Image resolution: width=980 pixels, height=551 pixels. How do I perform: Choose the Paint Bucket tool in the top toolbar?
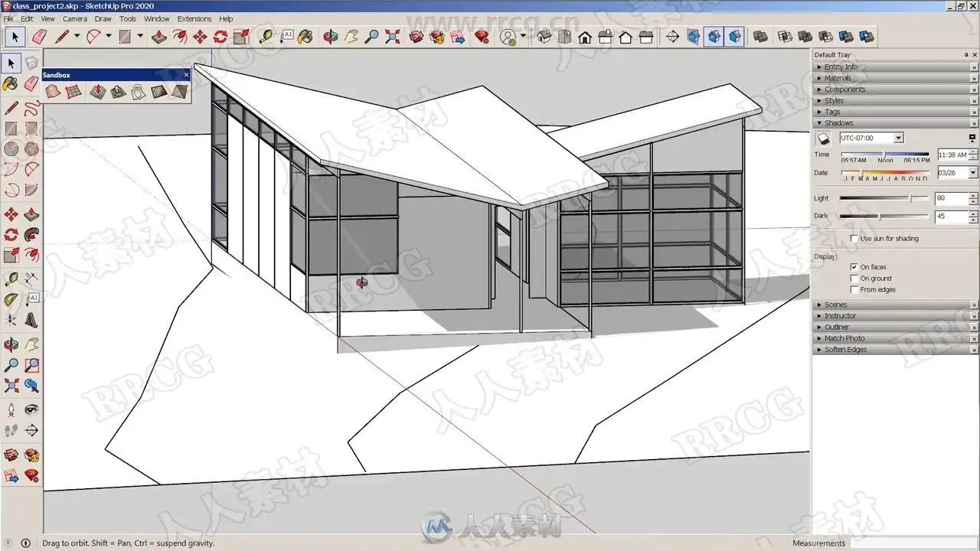click(305, 36)
